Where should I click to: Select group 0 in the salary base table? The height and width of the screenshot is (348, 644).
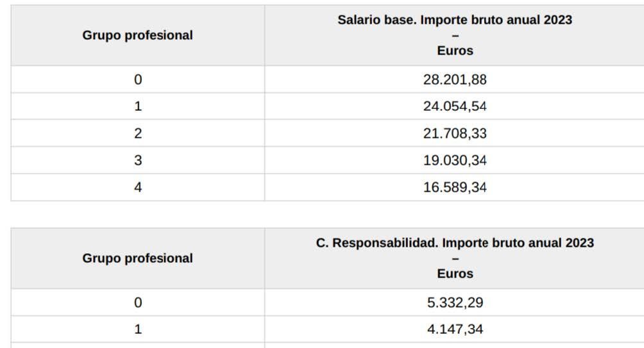[x=138, y=79]
